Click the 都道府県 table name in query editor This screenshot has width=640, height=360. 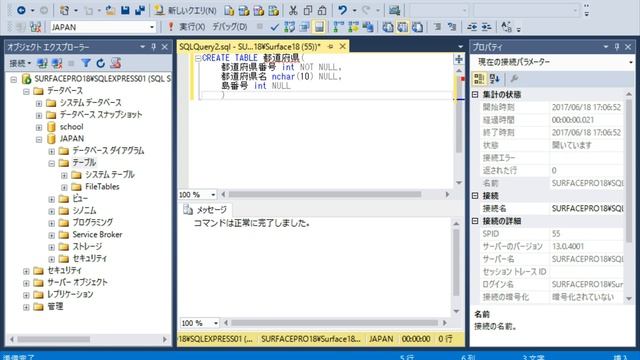click(x=282, y=58)
